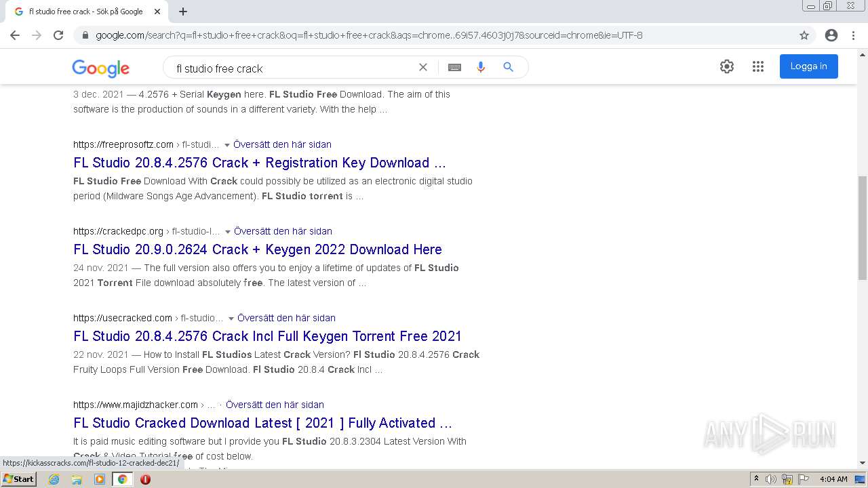Translate the crackedpc.org result page
The width and height of the screenshot is (868, 488).
283,231
